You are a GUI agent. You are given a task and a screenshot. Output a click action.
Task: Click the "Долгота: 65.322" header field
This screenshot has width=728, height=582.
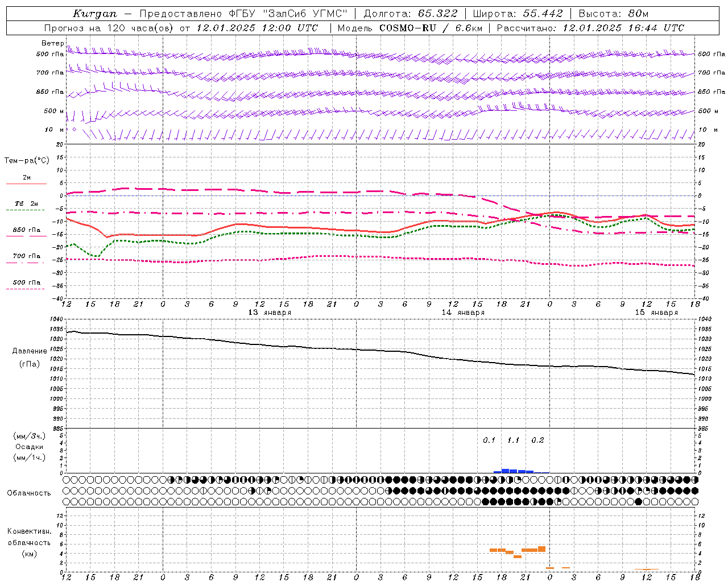(410, 14)
